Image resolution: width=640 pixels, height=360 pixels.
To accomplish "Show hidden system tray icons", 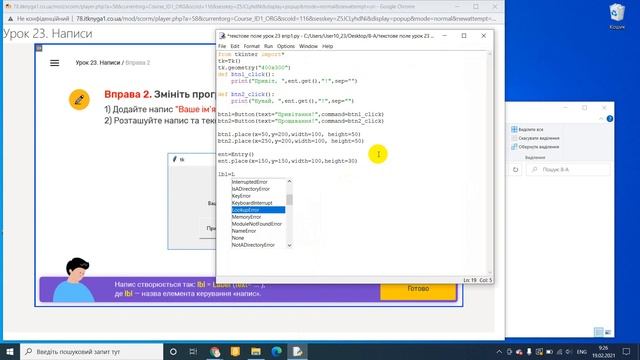I will [499, 351].
